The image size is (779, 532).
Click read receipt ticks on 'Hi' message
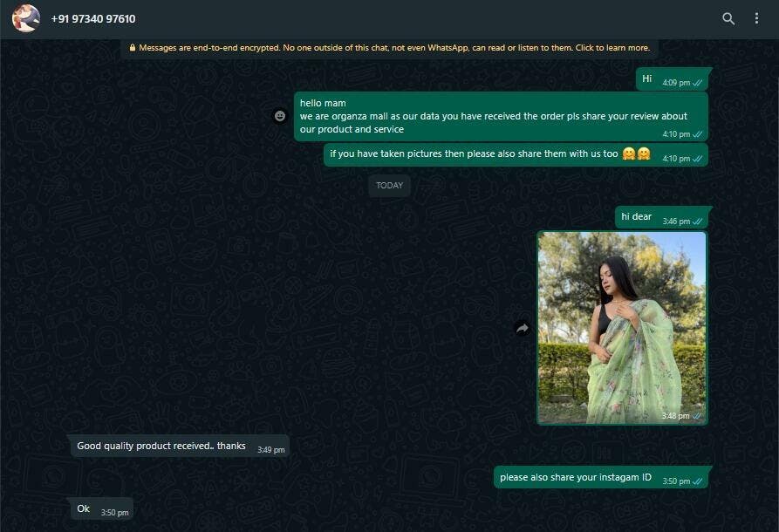point(698,83)
